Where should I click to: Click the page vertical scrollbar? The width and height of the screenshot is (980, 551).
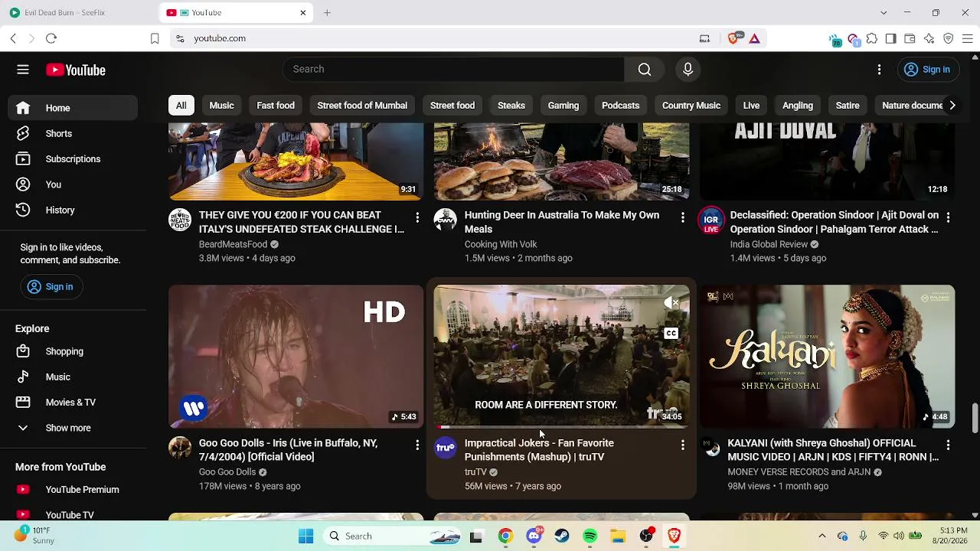975,418
